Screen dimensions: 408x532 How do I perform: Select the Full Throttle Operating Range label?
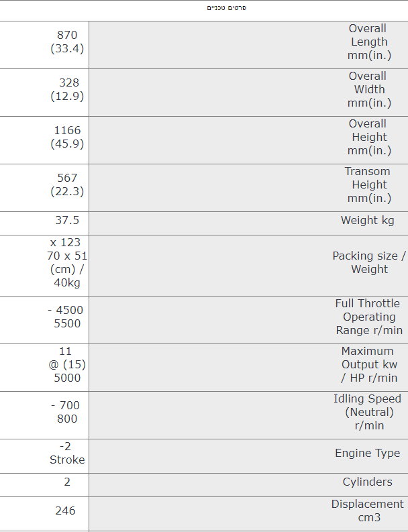[x=369, y=317]
